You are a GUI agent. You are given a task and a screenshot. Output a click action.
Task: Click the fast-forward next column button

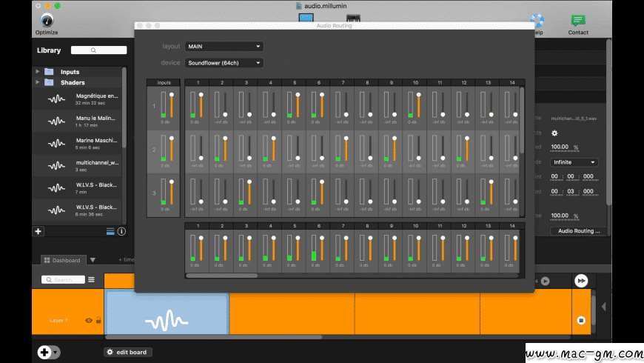[x=581, y=281]
